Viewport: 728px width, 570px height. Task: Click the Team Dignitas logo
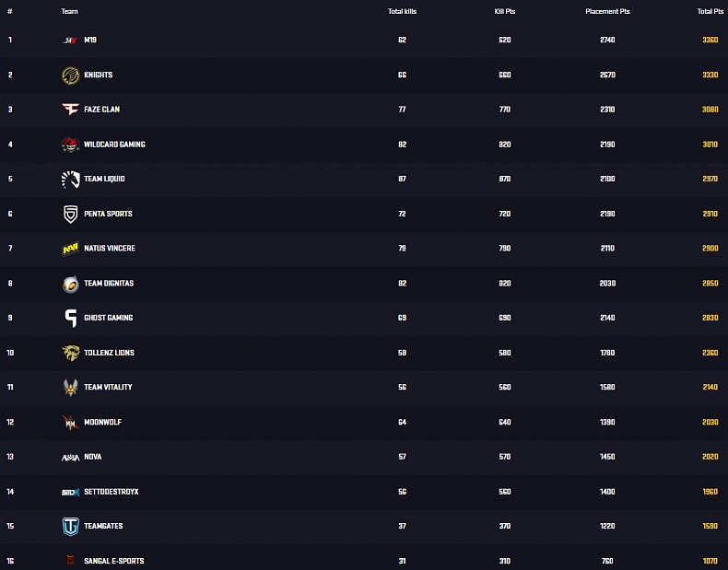click(x=70, y=284)
